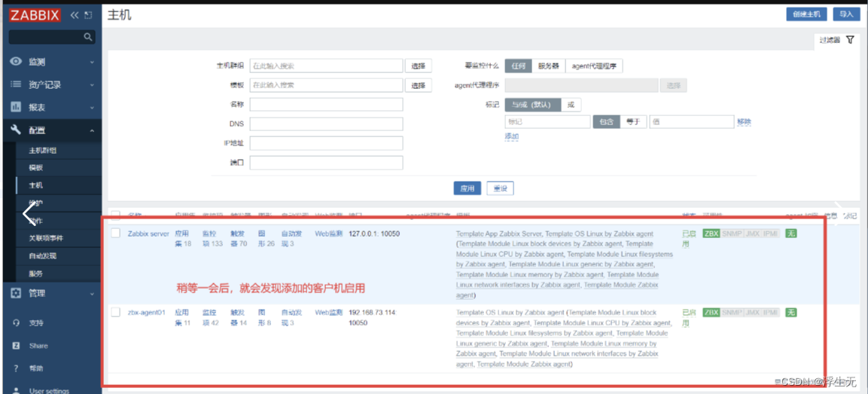This screenshot has height=394, width=868.
Task: Open 关联项事件 in configuration submenu
Action: tap(46, 238)
